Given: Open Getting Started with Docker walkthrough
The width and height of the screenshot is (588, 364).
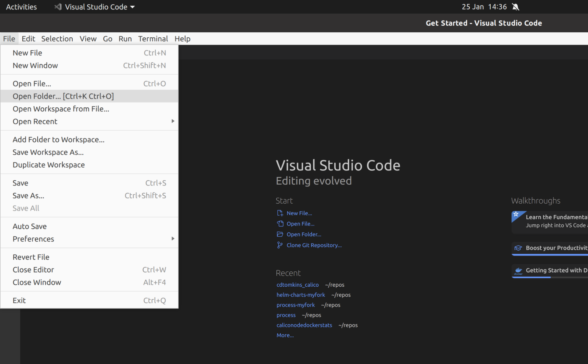Looking at the screenshot, I should click(549, 271).
